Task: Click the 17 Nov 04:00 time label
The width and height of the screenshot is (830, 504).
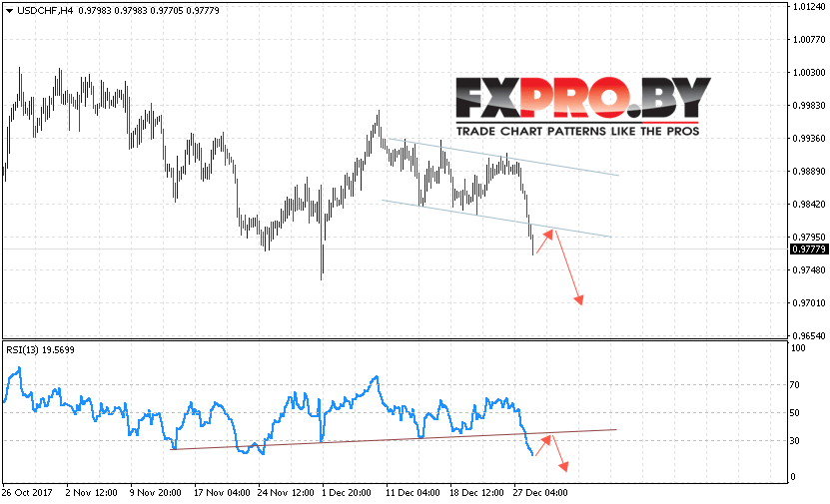Action: pos(222,493)
